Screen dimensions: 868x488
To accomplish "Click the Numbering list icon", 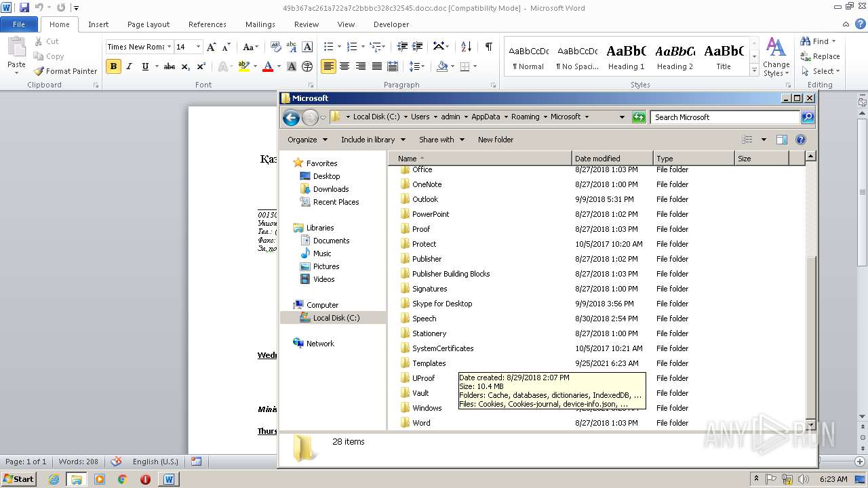I will coord(351,47).
